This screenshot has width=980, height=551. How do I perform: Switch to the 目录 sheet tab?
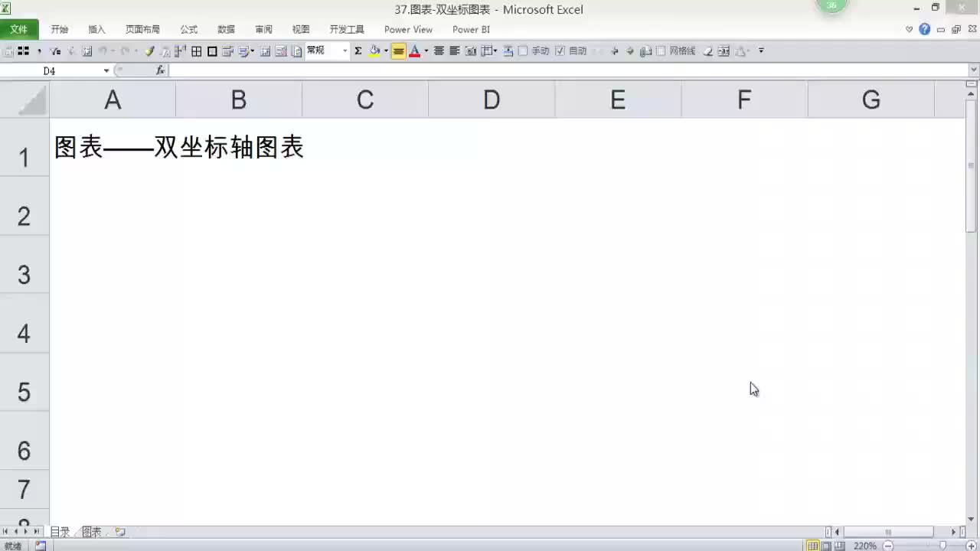point(60,532)
